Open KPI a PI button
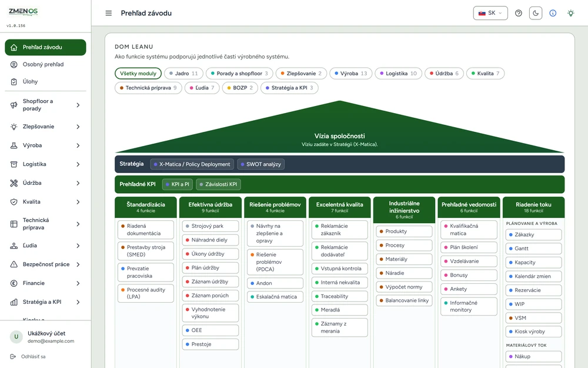Image resolution: width=588 pixels, height=368 pixels. tap(178, 184)
